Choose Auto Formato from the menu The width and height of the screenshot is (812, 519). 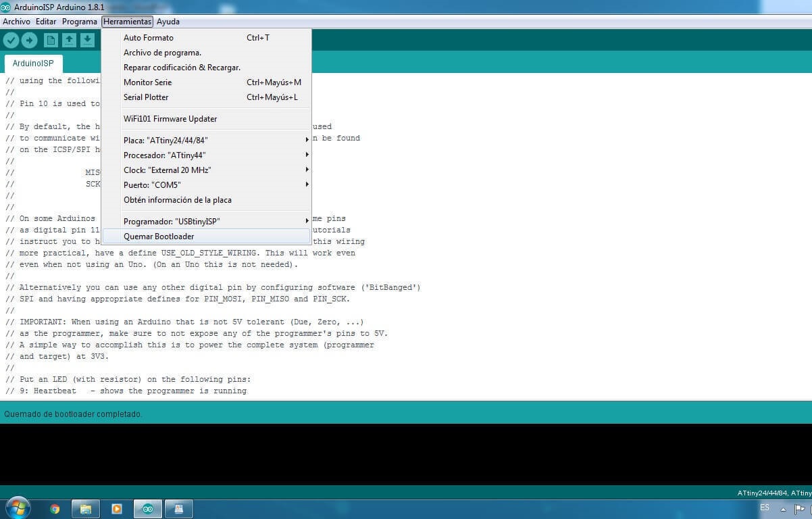[206, 38]
